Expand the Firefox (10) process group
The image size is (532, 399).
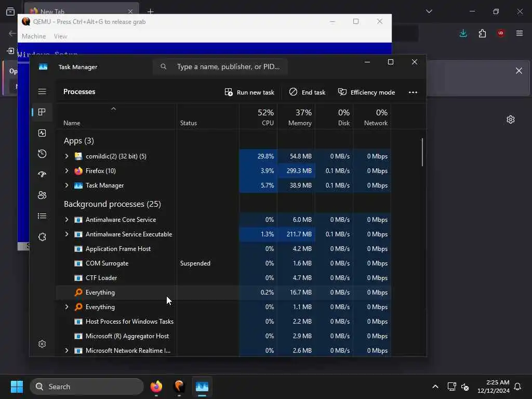[x=67, y=171]
